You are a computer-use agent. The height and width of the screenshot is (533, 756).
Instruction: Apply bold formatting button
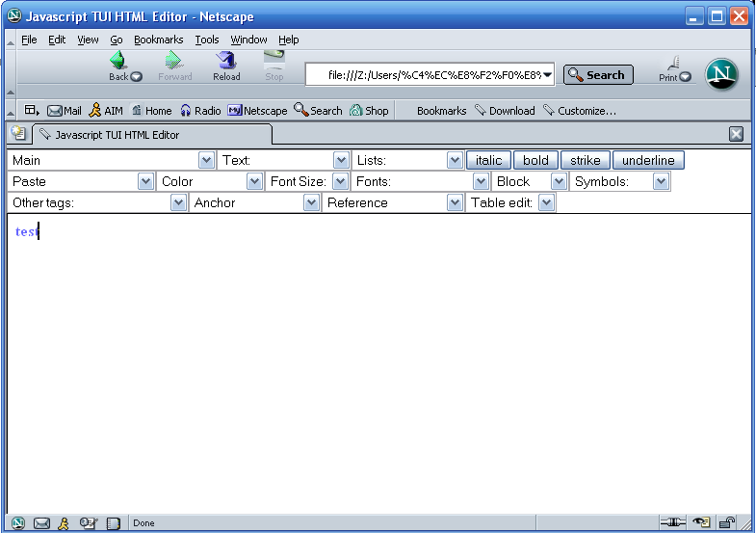click(x=535, y=160)
